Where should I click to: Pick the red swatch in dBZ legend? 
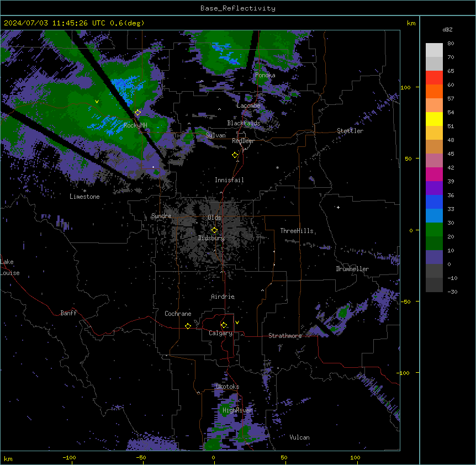[434, 77]
